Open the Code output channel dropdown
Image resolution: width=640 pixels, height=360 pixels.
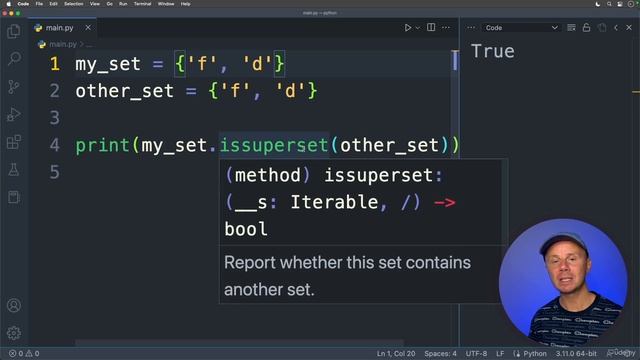click(521, 28)
